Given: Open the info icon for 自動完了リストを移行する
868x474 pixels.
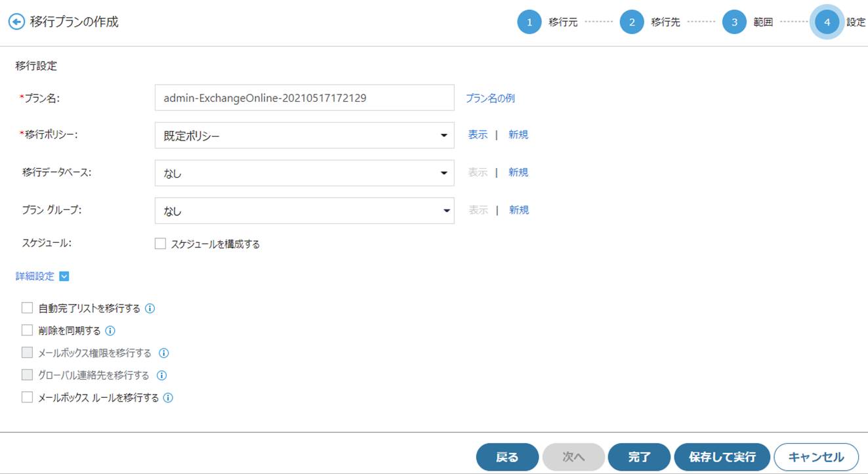Looking at the screenshot, I should click(x=150, y=308).
